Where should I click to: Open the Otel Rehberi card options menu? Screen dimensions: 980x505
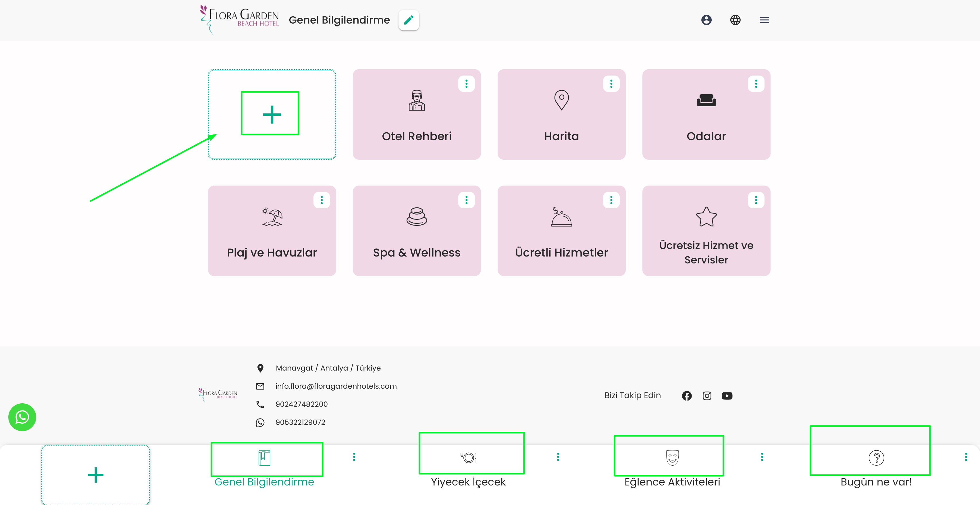pos(466,84)
